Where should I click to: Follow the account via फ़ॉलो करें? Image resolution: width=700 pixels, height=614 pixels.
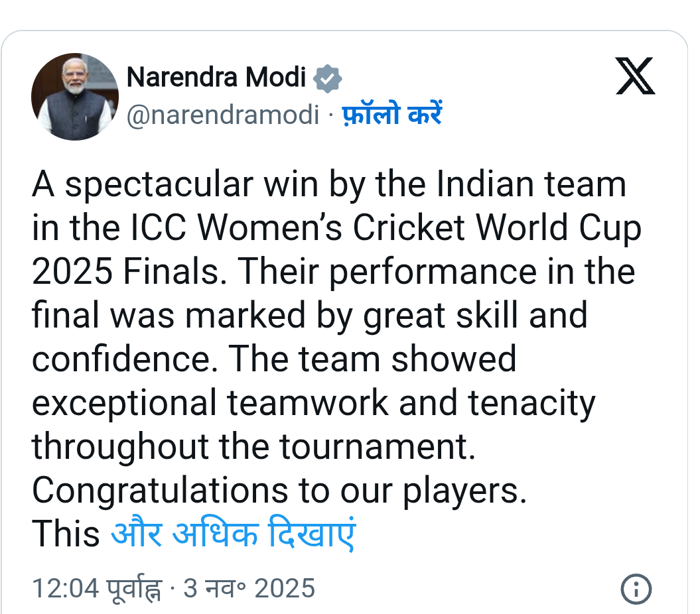point(392,115)
